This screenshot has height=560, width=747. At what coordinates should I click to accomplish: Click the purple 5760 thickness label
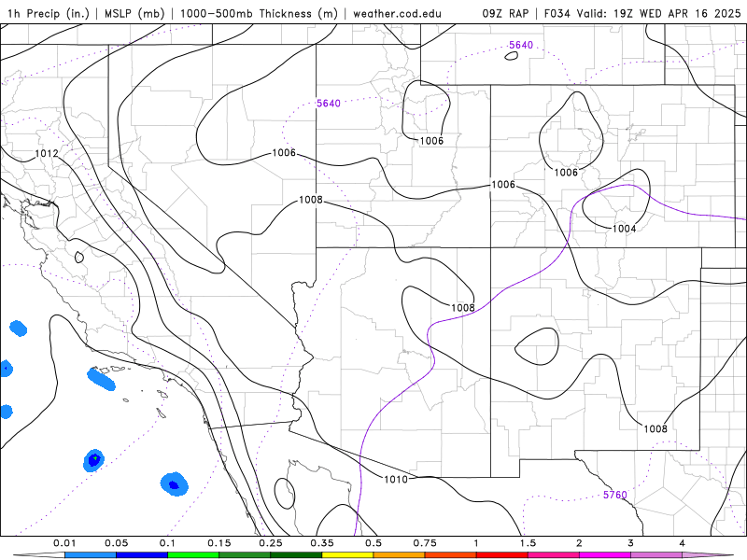(x=615, y=495)
